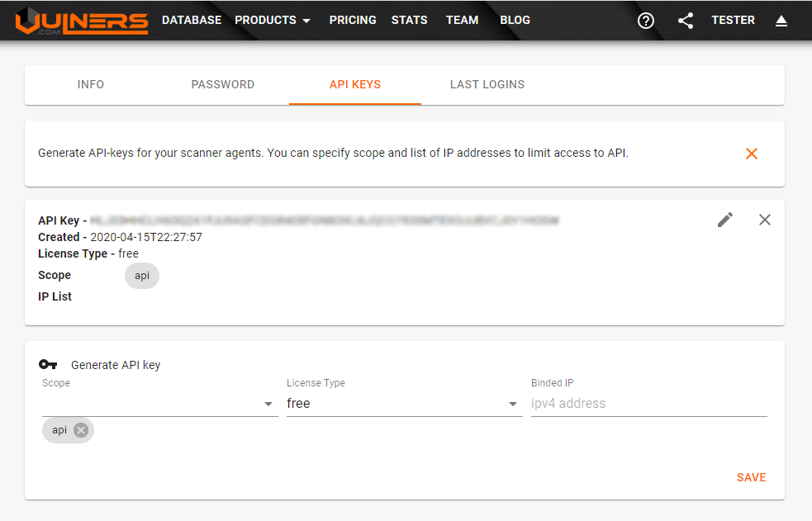812x521 pixels.
Task: Open the BLOG link
Action: coord(515,21)
